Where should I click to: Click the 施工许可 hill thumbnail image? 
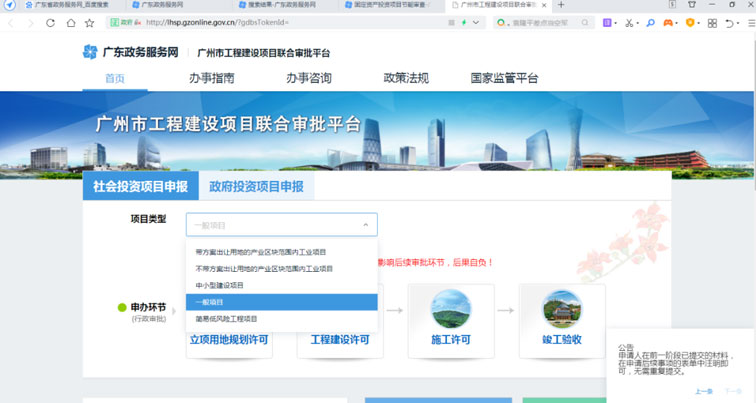(451, 309)
